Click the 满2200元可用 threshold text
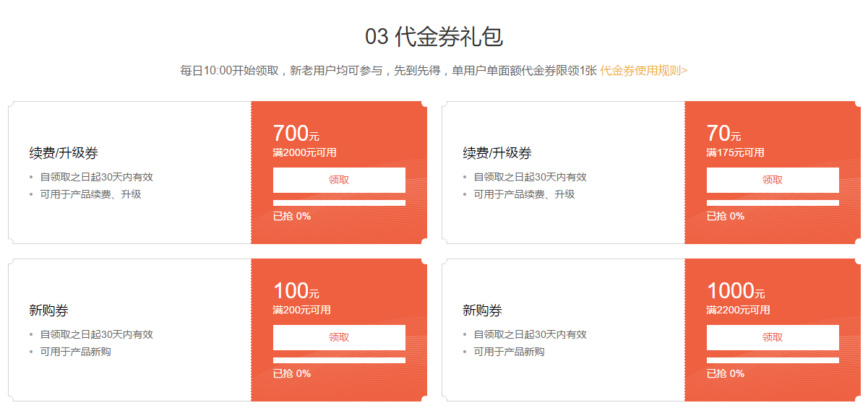 [738, 310]
